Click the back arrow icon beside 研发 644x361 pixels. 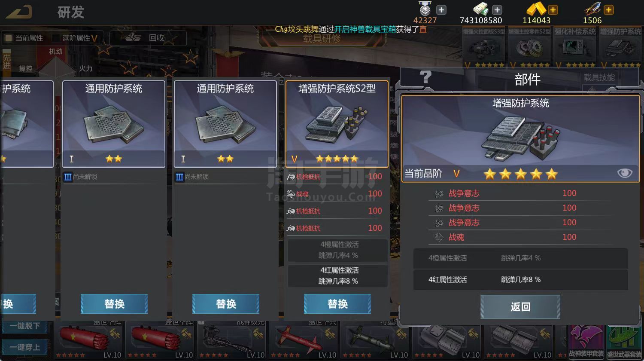pyautogui.click(x=19, y=12)
